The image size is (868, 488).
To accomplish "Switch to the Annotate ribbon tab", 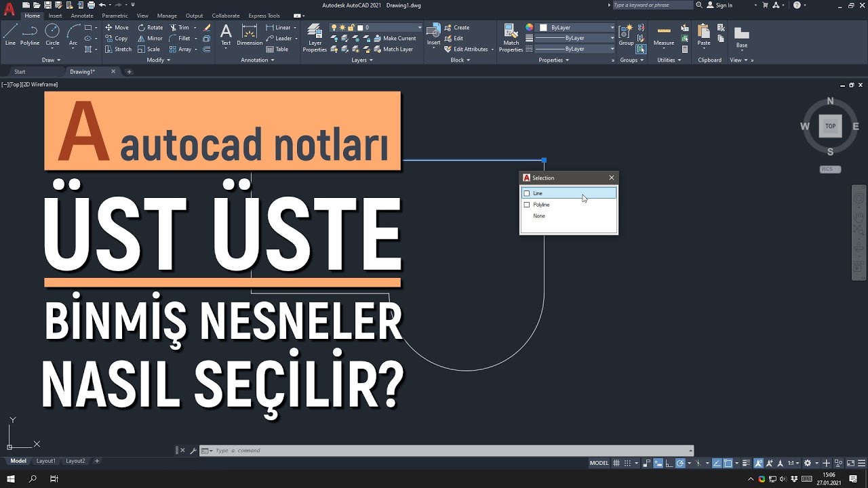I will click(82, 16).
